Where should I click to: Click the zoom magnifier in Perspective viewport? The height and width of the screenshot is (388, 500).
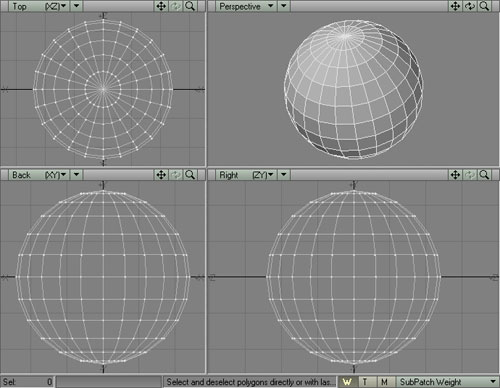(484, 6)
